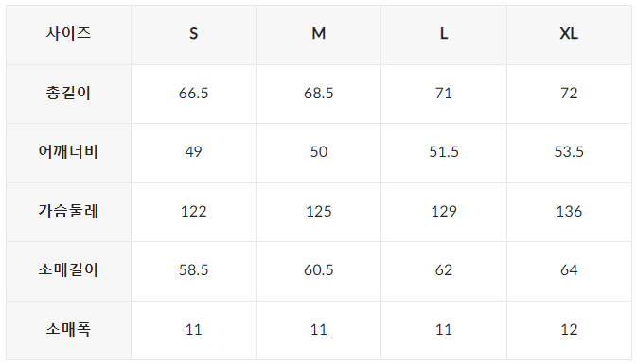Click the 사이즈 header cell
Viewport: 637px width, 364px height.
pos(68,33)
